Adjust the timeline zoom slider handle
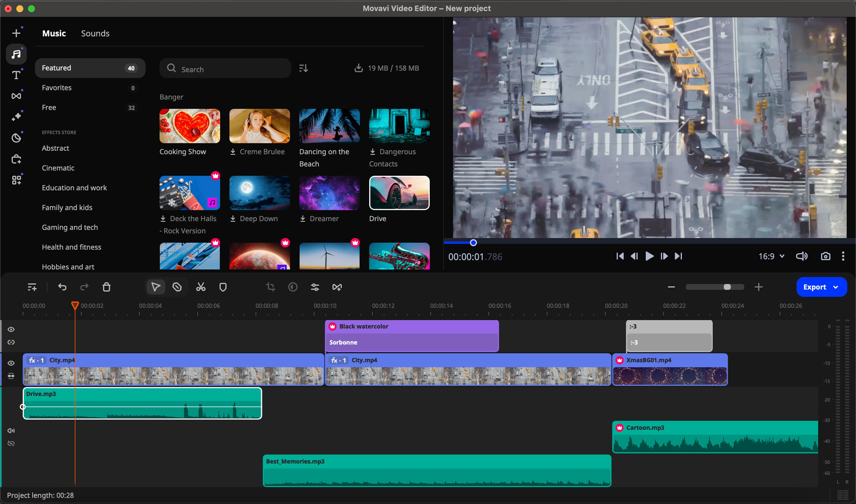 pyautogui.click(x=727, y=287)
